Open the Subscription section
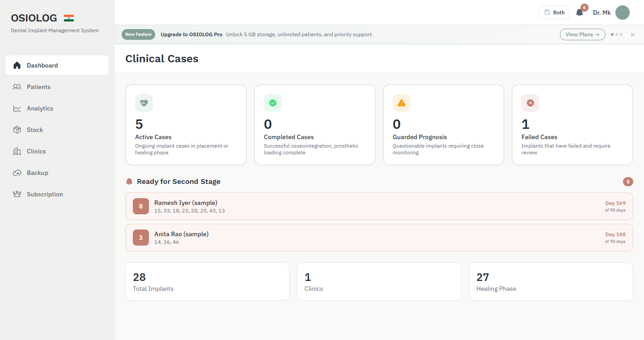 (57, 194)
